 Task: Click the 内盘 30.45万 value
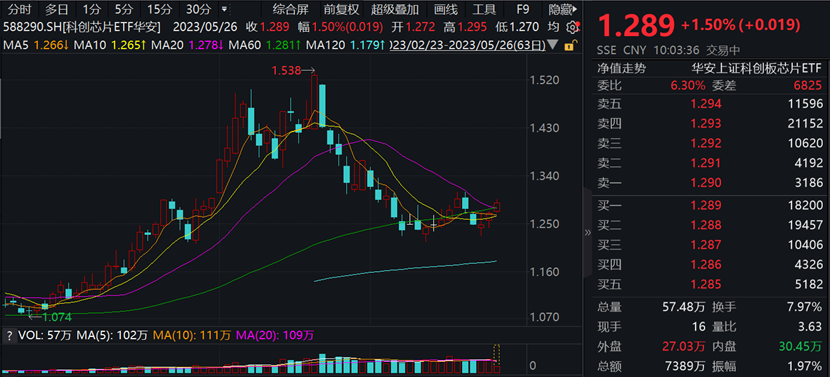800,347
